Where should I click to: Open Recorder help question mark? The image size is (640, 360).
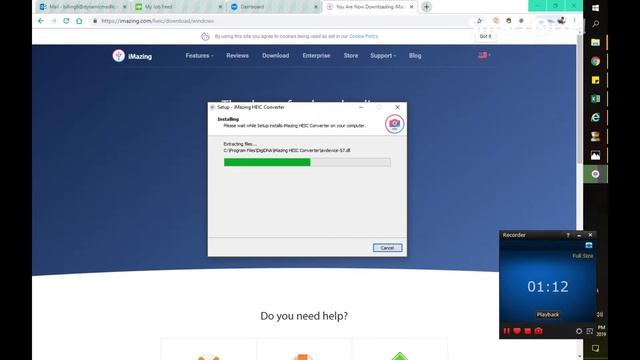pos(568,235)
